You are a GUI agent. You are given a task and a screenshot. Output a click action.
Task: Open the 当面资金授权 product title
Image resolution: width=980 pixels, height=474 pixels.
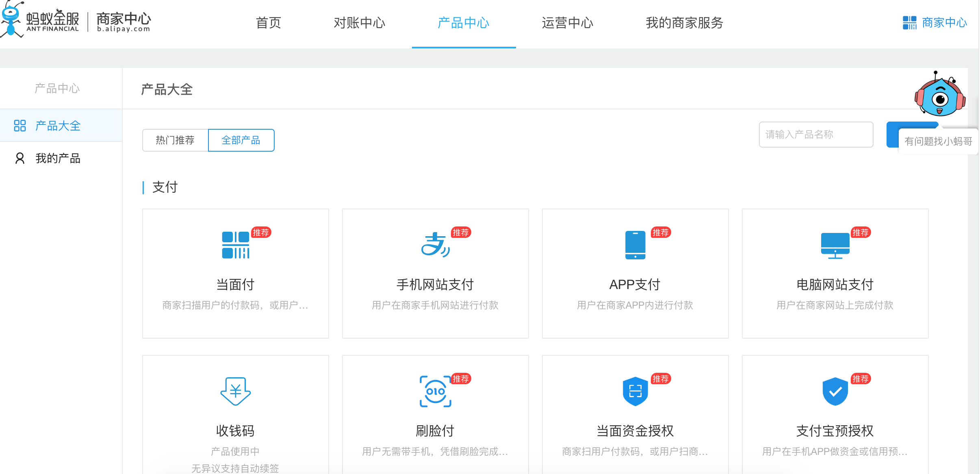click(x=635, y=431)
